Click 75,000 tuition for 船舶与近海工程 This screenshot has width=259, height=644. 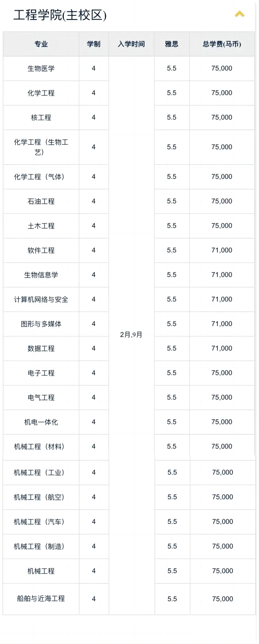(223, 599)
